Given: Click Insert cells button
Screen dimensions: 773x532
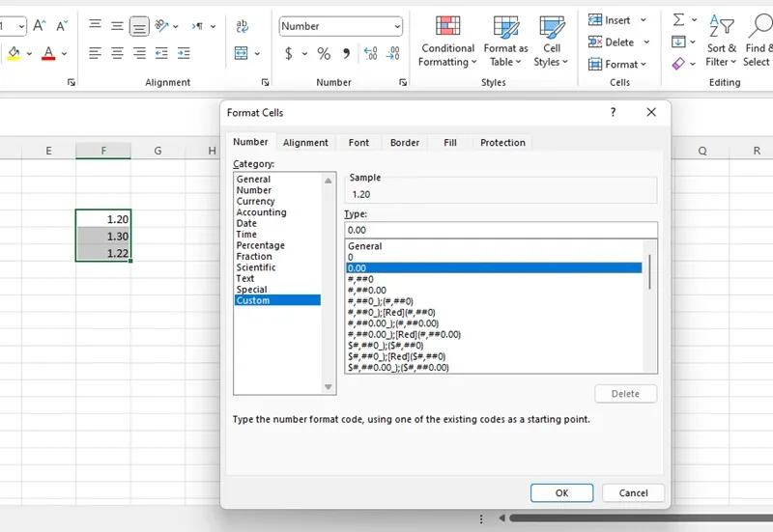Looking at the screenshot, I should [x=610, y=20].
